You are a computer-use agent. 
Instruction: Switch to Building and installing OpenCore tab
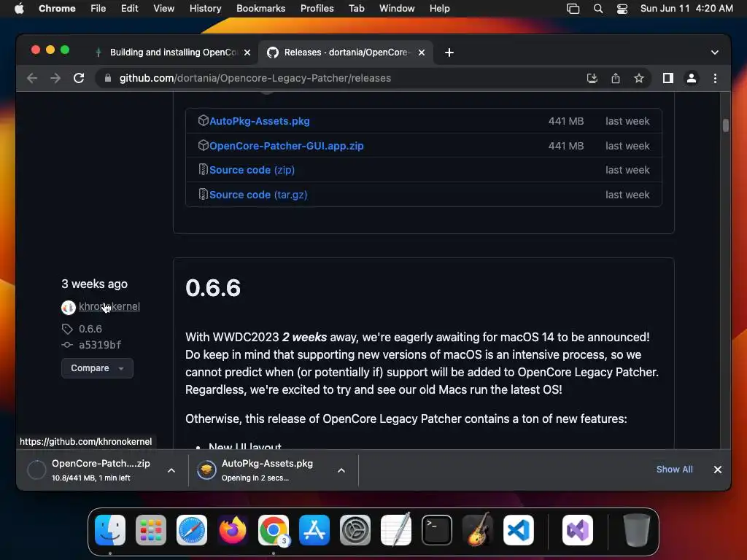tap(172, 52)
